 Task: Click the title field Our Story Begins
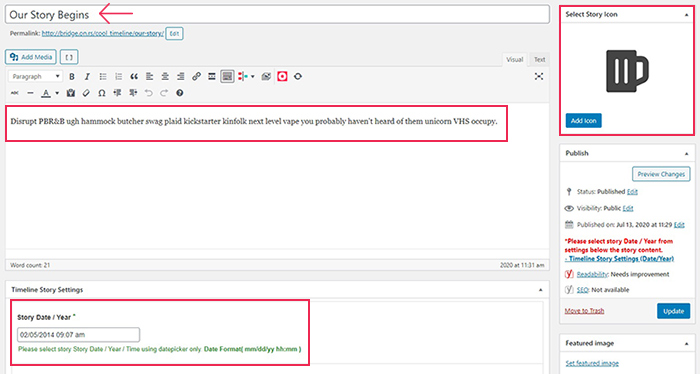(277, 15)
